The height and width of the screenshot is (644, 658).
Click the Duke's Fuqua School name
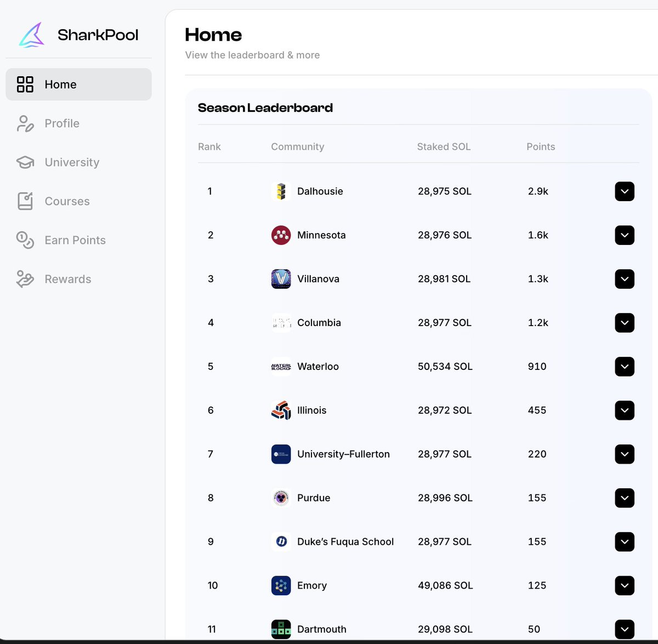click(345, 542)
